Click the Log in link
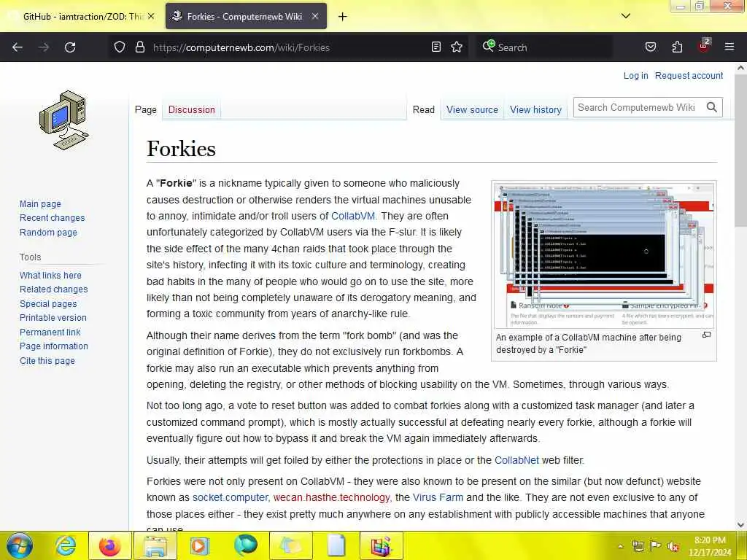This screenshot has width=747, height=560. (636, 75)
